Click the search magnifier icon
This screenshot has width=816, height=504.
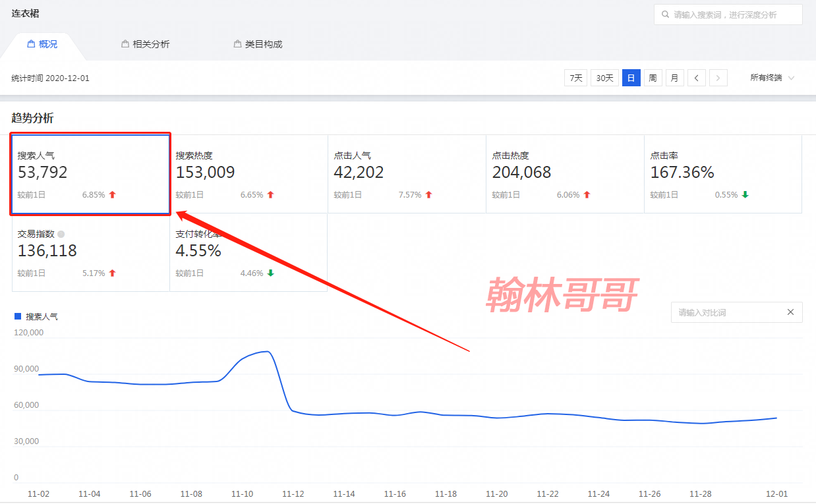coord(666,14)
